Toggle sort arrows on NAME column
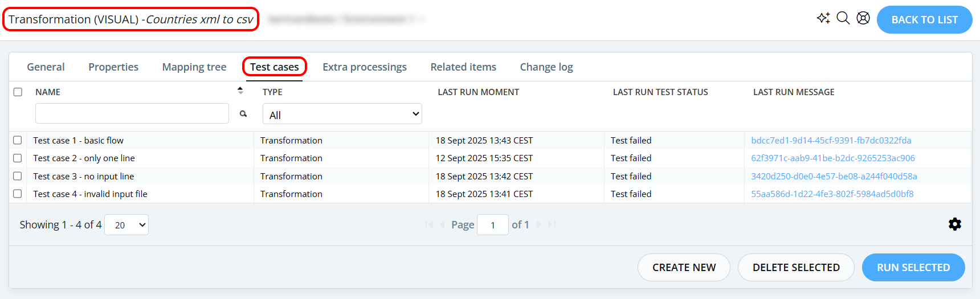Viewport: 980px width, 299px height. pyautogui.click(x=240, y=91)
